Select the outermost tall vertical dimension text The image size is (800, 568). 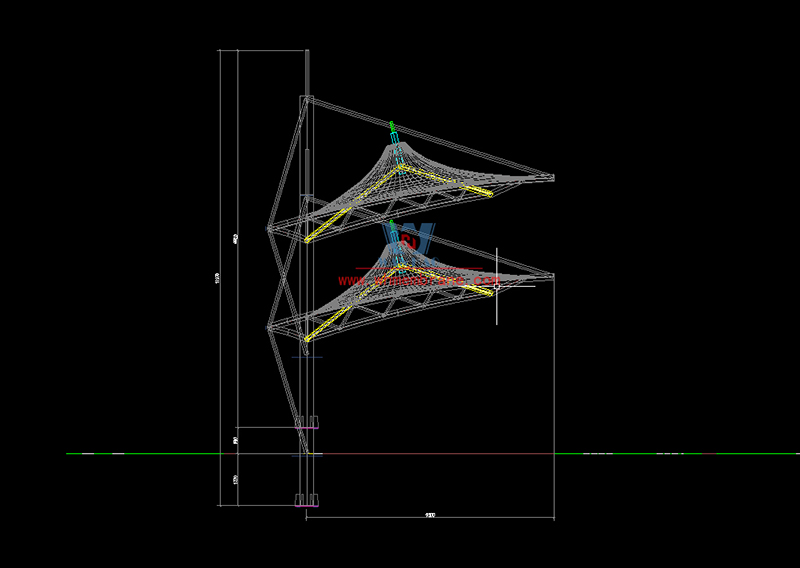coord(218,279)
